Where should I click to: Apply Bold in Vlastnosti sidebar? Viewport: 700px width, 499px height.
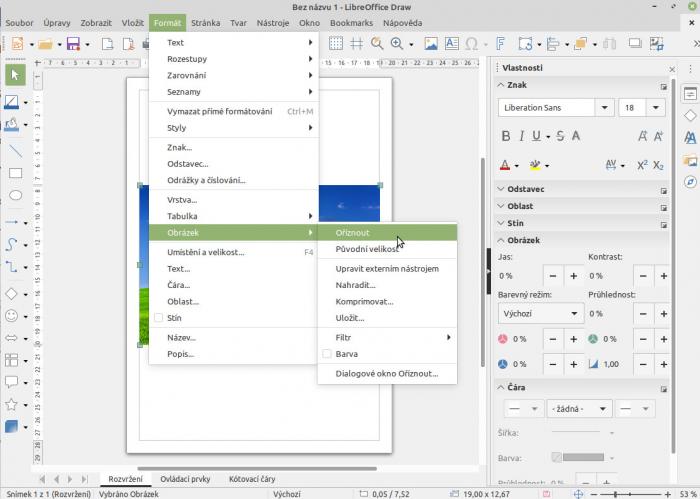pos(505,136)
